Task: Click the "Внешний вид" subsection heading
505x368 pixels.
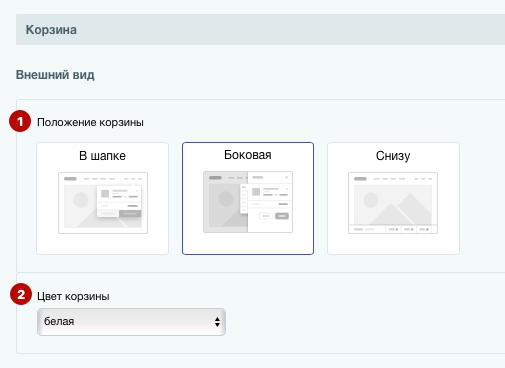Action: point(55,75)
